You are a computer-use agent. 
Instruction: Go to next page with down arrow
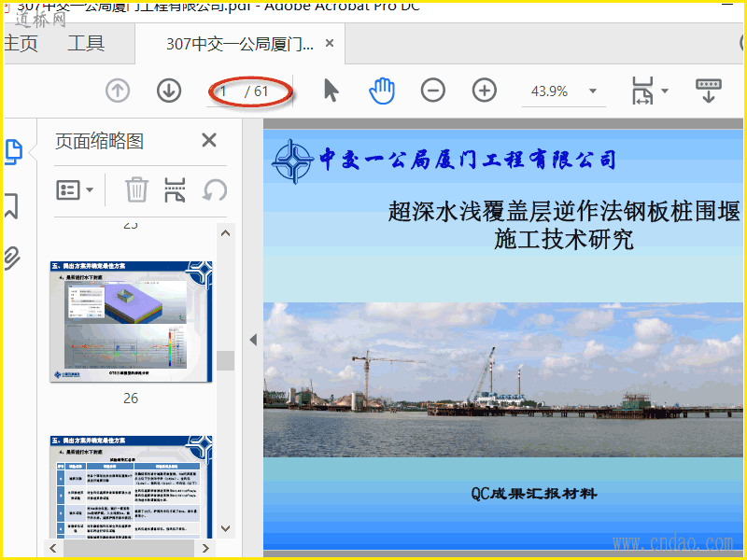(169, 91)
